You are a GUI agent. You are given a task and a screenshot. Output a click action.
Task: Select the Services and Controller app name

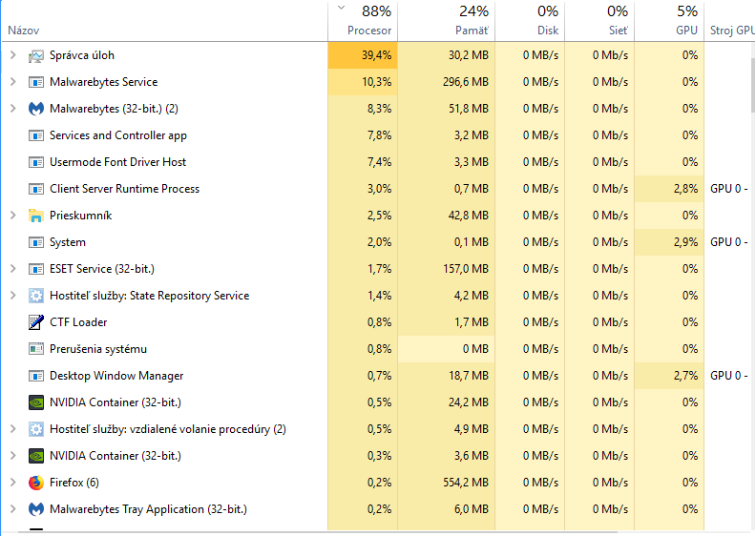click(x=118, y=135)
